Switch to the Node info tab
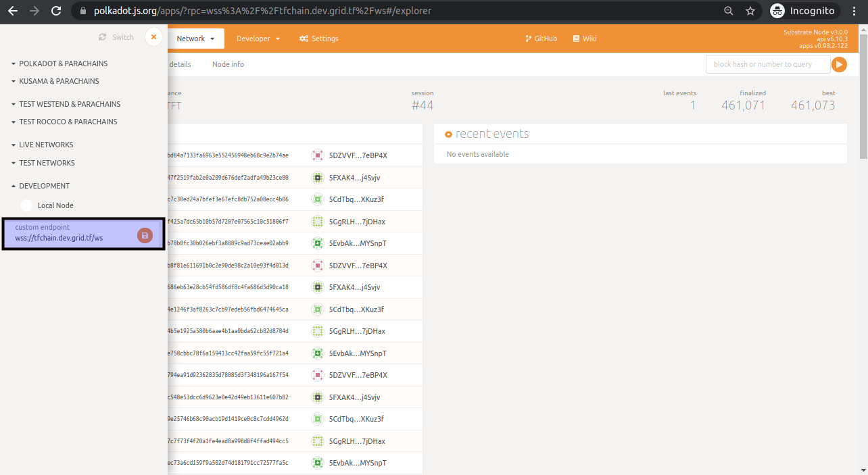This screenshot has height=475, width=868. 228,64
